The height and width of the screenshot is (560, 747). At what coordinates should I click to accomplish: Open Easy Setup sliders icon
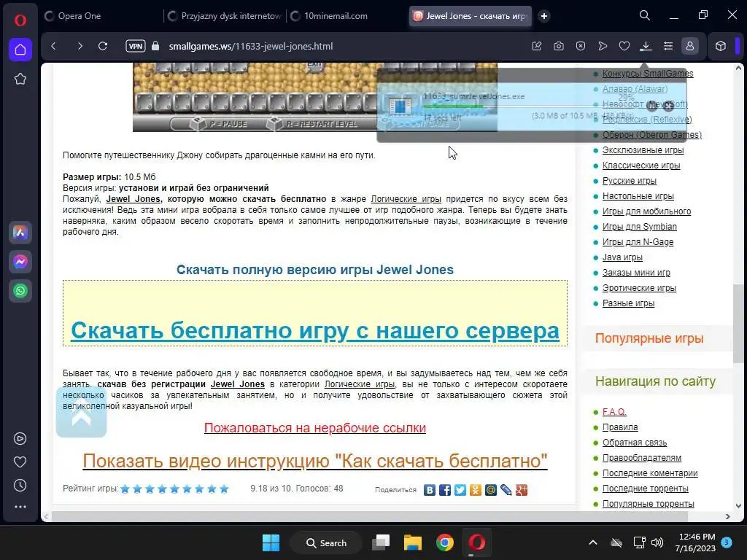click(x=668, y=46)
